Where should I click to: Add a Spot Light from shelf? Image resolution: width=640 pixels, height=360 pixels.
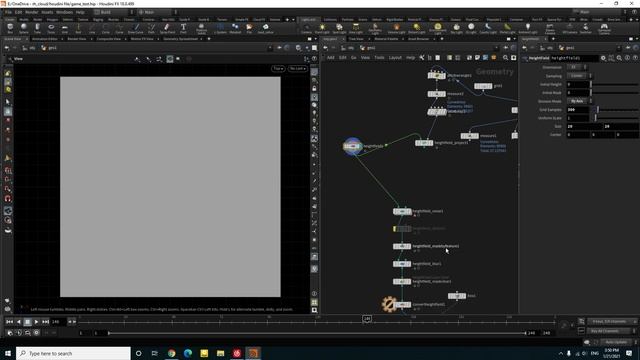(339, 28)
